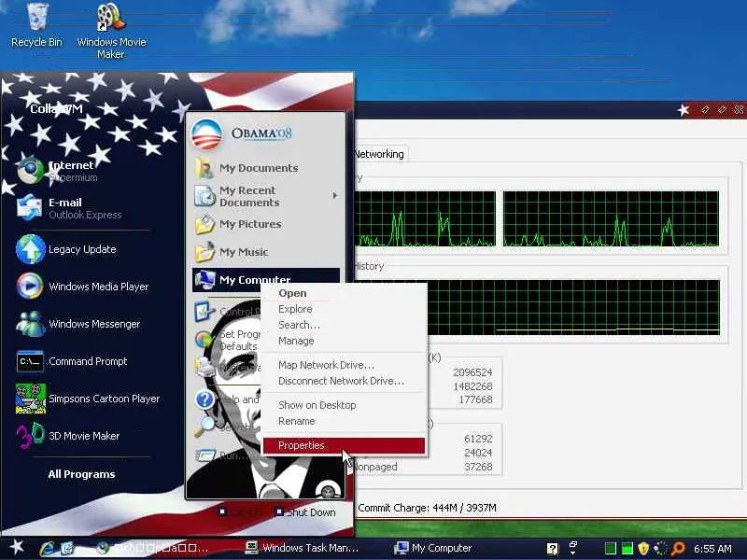Click Printers and Faxes printer icon
The image size is (747, 560).
point(204,367)
